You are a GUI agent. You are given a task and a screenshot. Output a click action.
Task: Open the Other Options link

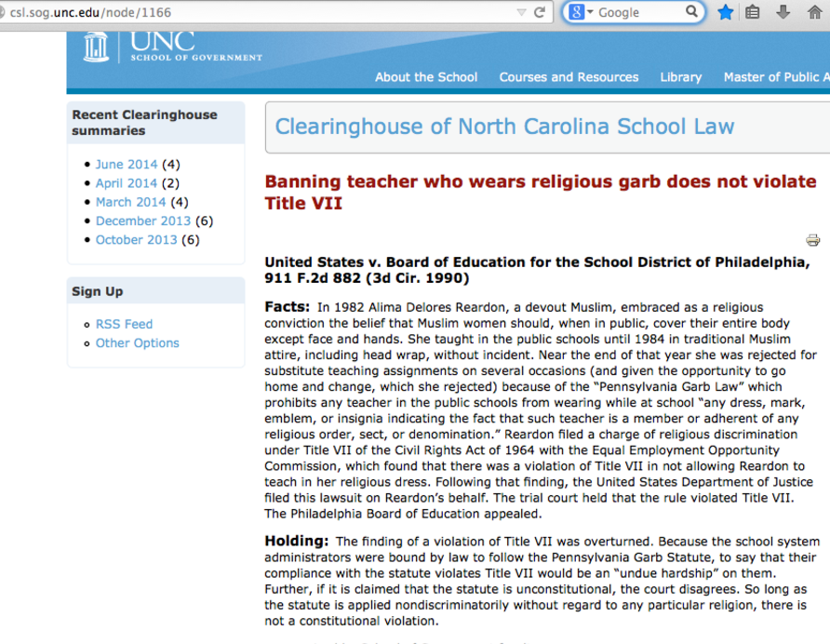tap(138, 343)
